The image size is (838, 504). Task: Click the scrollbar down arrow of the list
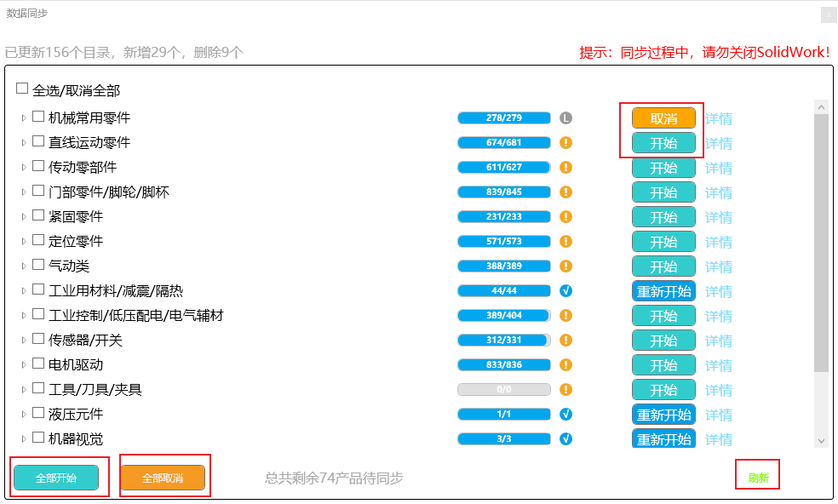[821, 440]
